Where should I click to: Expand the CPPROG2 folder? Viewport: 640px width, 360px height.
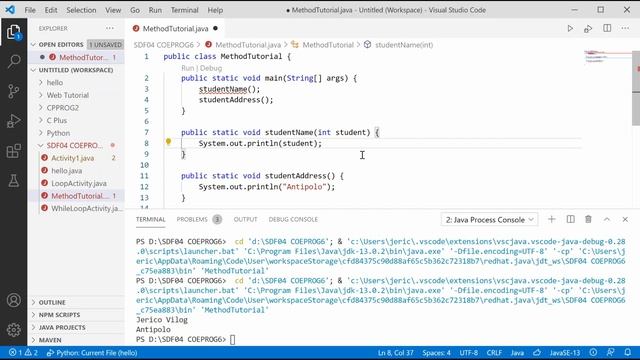[77, 108]
